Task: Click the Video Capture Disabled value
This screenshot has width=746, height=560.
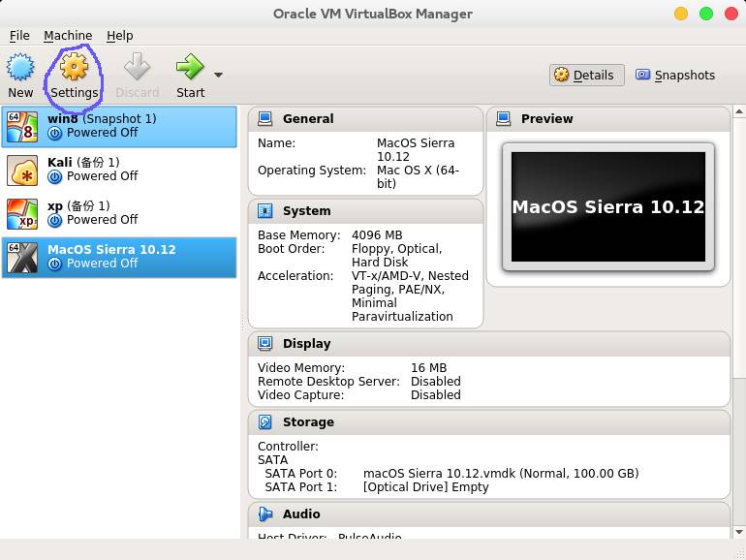Action: pos(435,395)
